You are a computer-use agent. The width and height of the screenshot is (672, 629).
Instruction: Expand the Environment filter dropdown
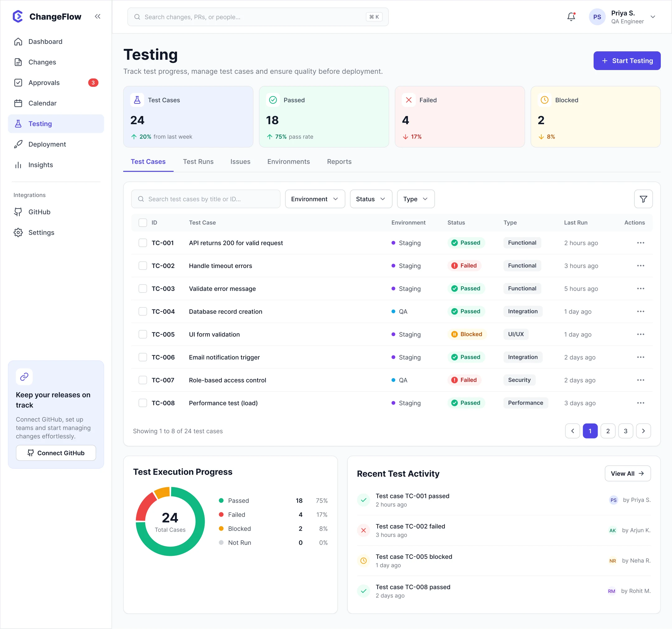[x=315, y=199]
